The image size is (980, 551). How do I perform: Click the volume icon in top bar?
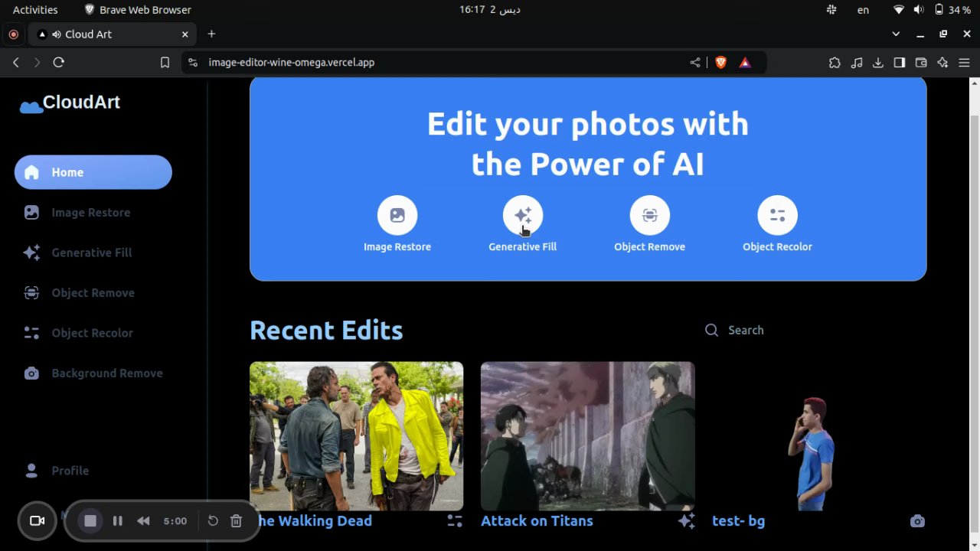(919, 9)
